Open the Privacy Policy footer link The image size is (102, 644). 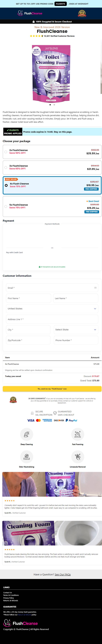coord(9,598)
